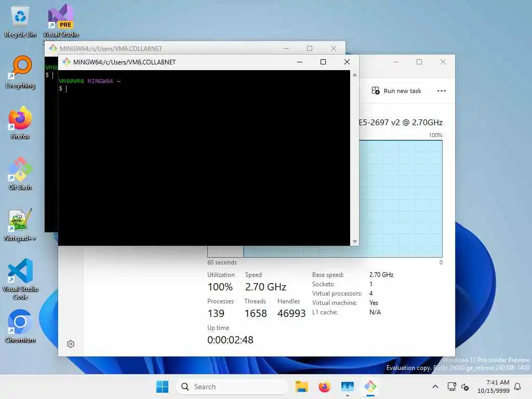This screenshot has height=399, width=532.
Task: Open the Chromium desktop shortcut
Action: (x=20, y=326)
